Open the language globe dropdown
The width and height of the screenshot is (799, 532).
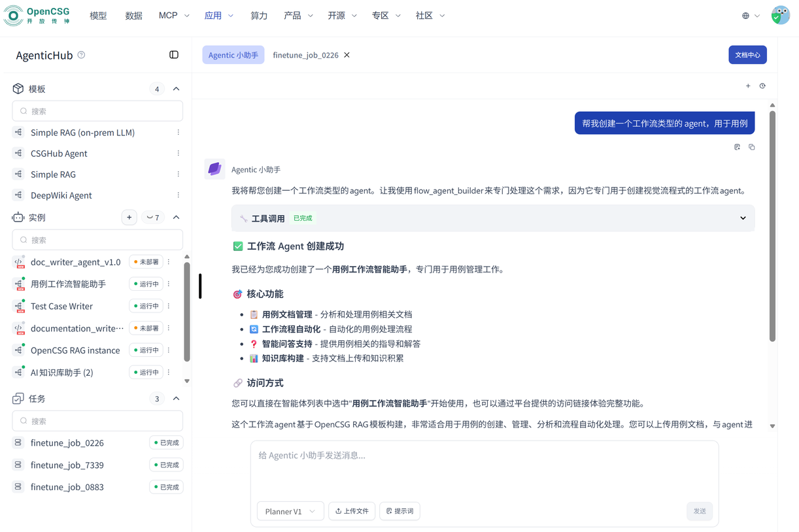(x=751, y=16)
